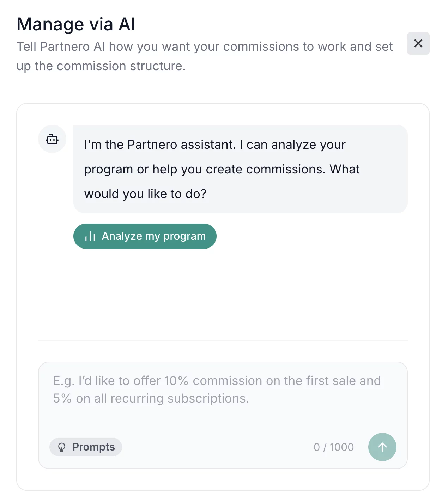Click 'up the commission structure.' subtitle line
This screenshot has height=502, width=448.
[101, 66]
